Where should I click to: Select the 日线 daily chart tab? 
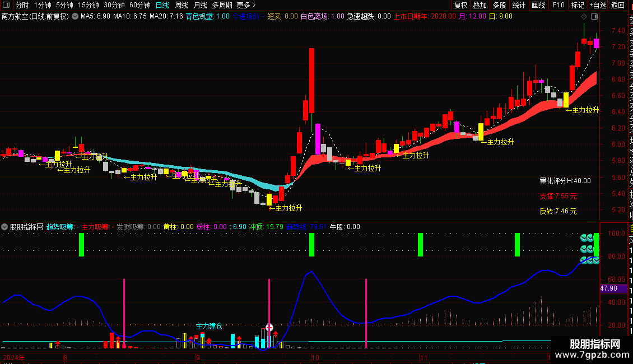[162, 5]
